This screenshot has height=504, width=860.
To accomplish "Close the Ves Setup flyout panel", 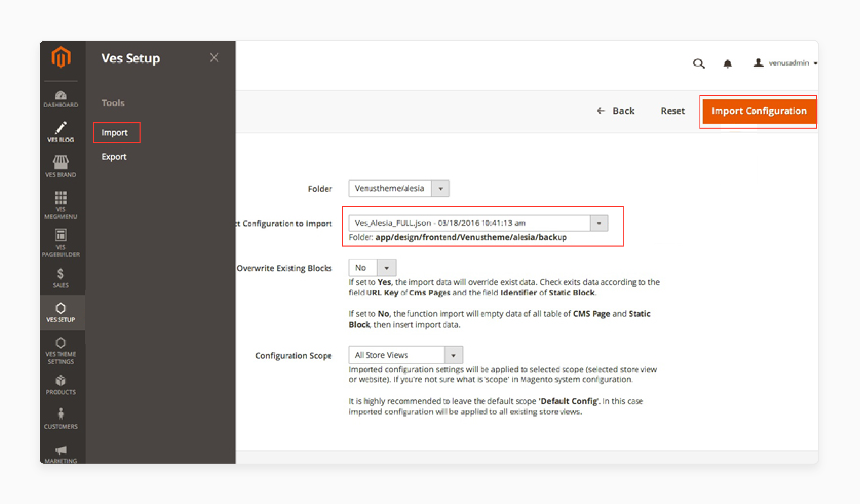I will pyautogui.click(x=214, y=57).
